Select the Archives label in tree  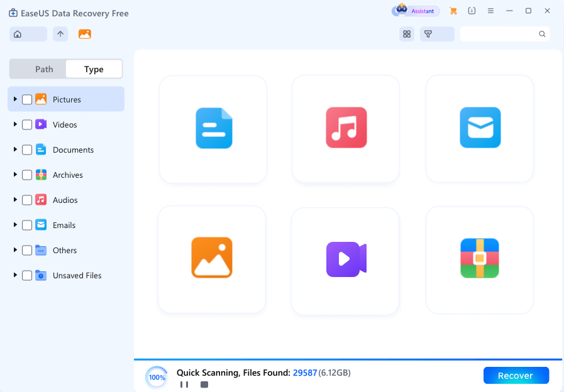(68, 175)
